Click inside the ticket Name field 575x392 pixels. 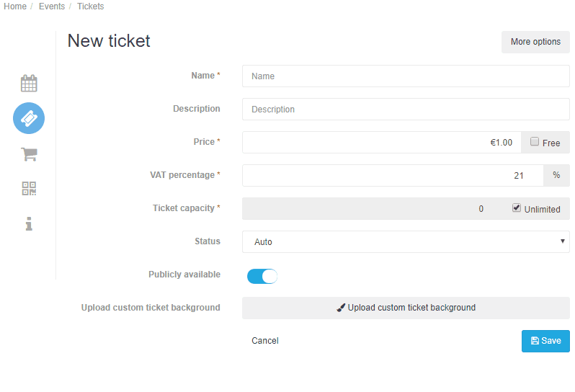406,76
